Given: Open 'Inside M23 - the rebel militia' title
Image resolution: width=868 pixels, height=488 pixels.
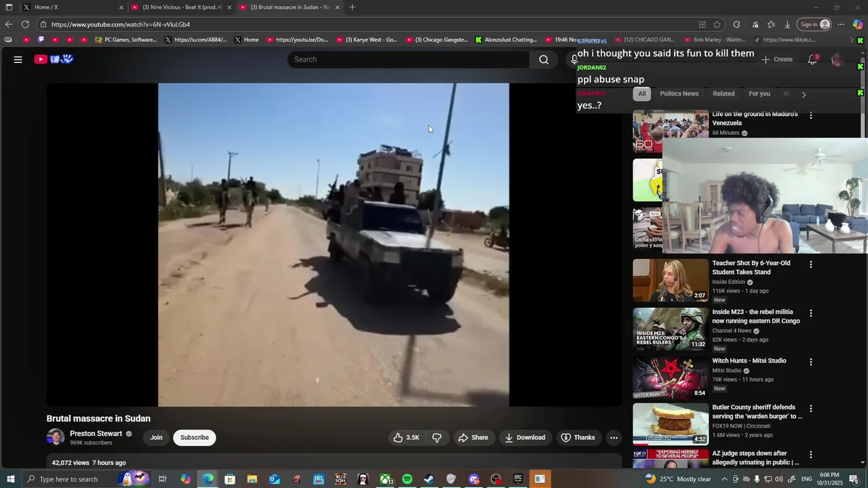Looking at the screenshot, I should [755, 317].
